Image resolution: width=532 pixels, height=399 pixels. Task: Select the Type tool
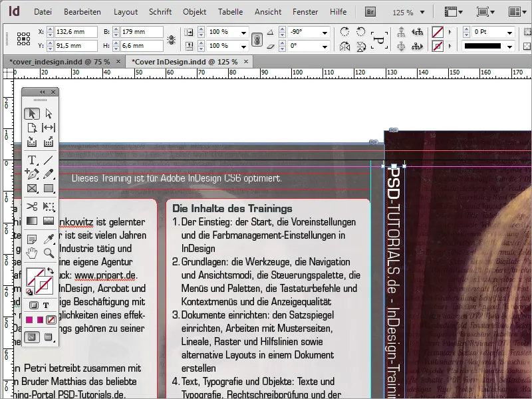click(32, 160)
